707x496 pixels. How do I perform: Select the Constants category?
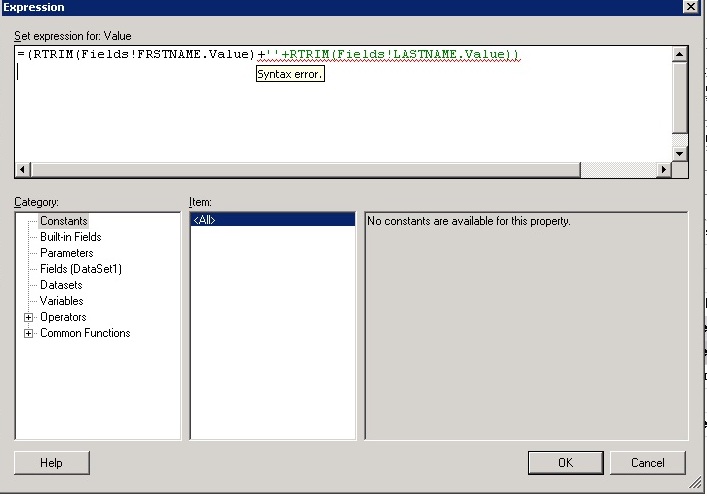coord(64,221)
